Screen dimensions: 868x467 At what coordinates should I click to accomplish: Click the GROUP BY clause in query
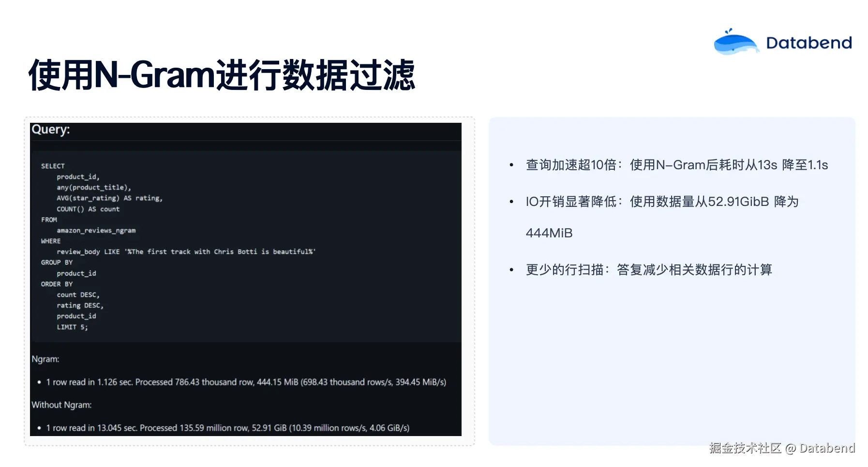click(x=57, y=263)
